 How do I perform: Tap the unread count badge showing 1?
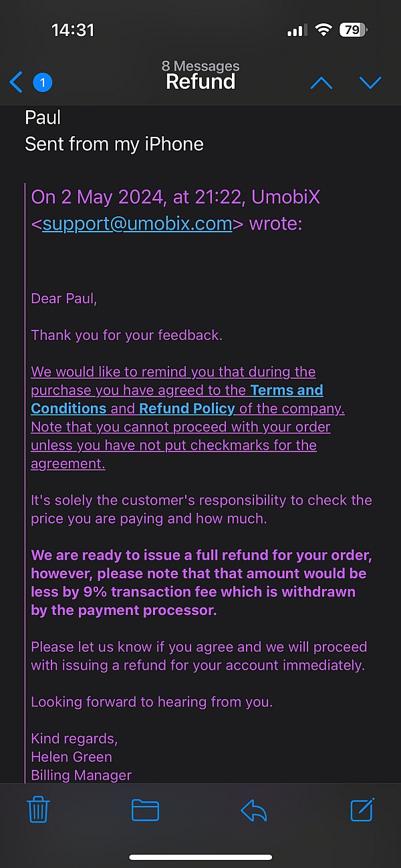pyautogui.click(x=42, y=83)
